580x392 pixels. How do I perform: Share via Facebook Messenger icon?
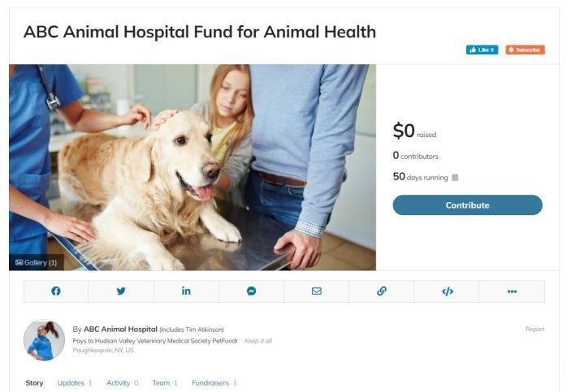pos(251,291)
